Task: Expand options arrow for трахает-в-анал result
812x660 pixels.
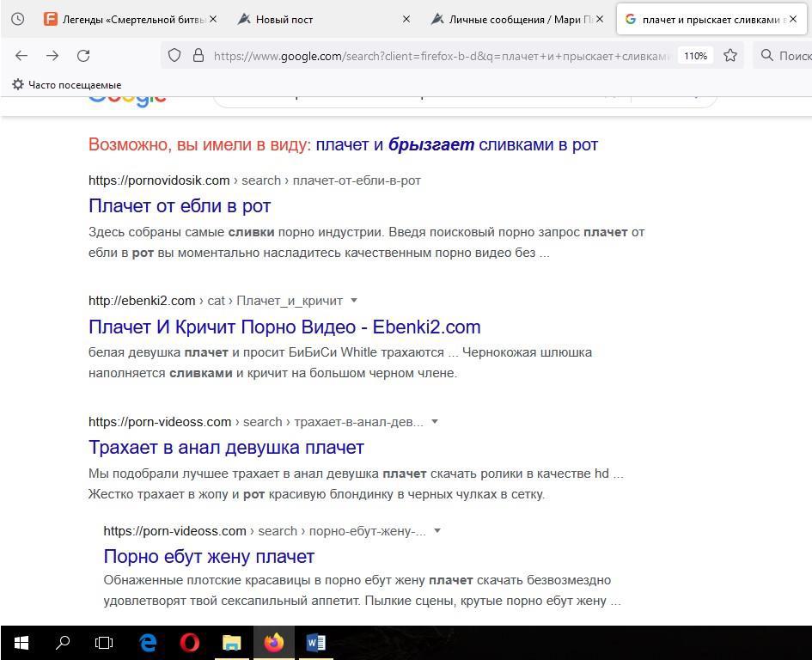Action: [435, 421]
